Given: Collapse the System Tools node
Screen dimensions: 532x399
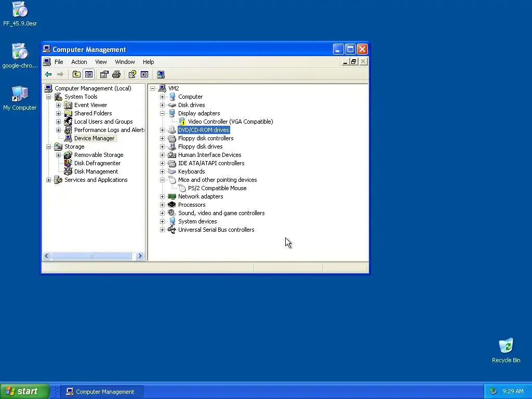Looking at the screenshot, I should tap(49, 97).
